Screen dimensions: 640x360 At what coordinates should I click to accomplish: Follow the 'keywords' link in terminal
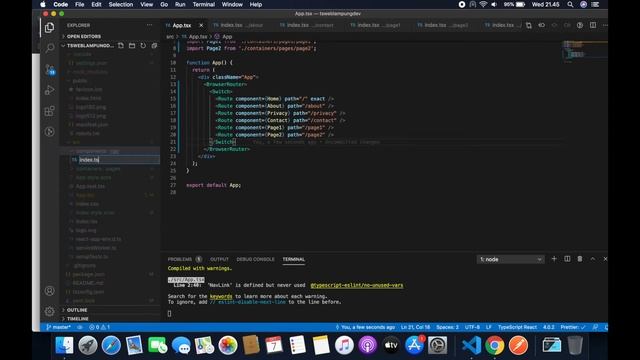(221, 296)
